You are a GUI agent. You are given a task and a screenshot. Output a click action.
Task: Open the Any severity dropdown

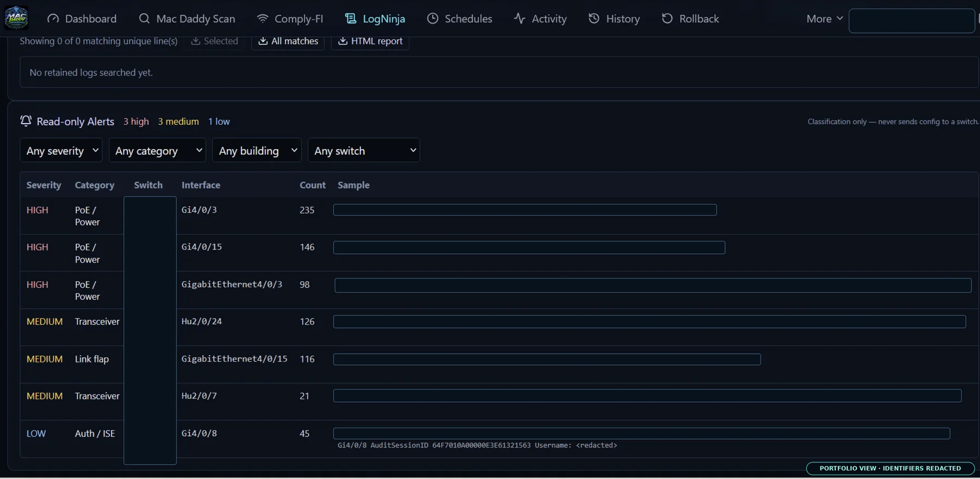click(61, 150)
